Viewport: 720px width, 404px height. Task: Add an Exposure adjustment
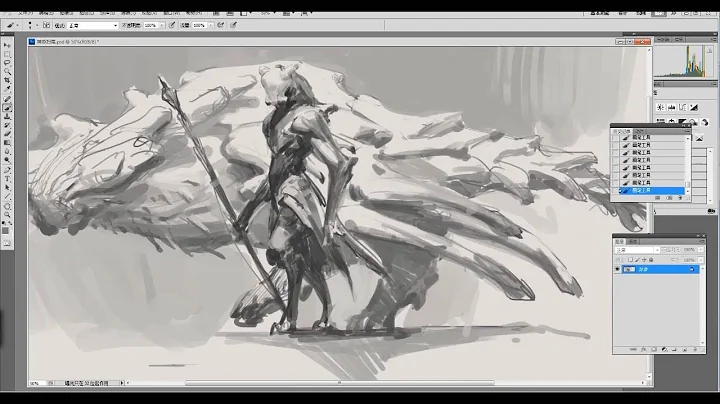[694, 107]
